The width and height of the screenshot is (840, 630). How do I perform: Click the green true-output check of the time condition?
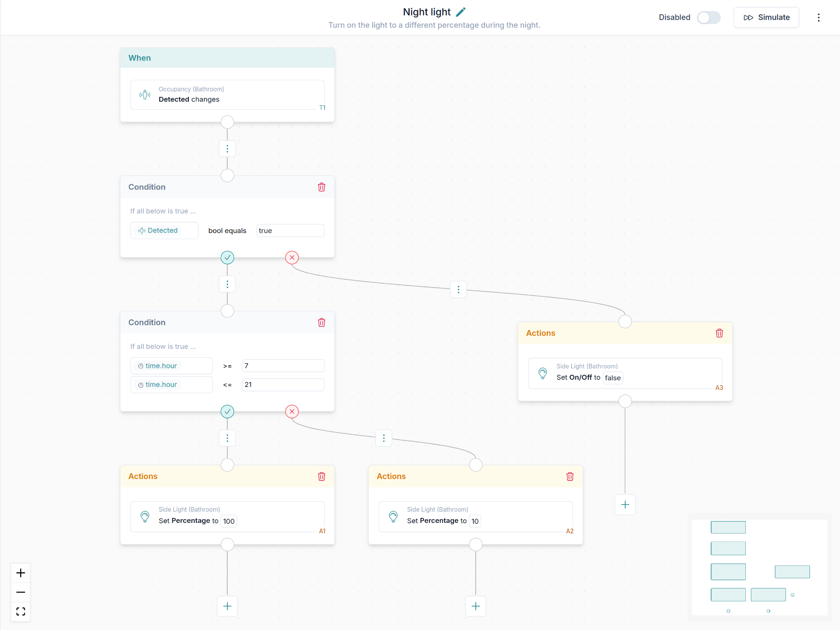227,412
